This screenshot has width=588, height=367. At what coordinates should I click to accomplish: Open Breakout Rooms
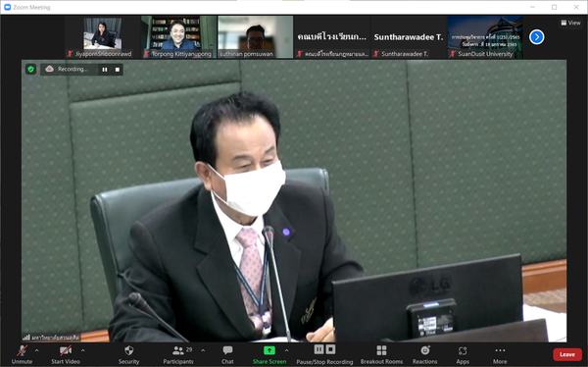382,355
